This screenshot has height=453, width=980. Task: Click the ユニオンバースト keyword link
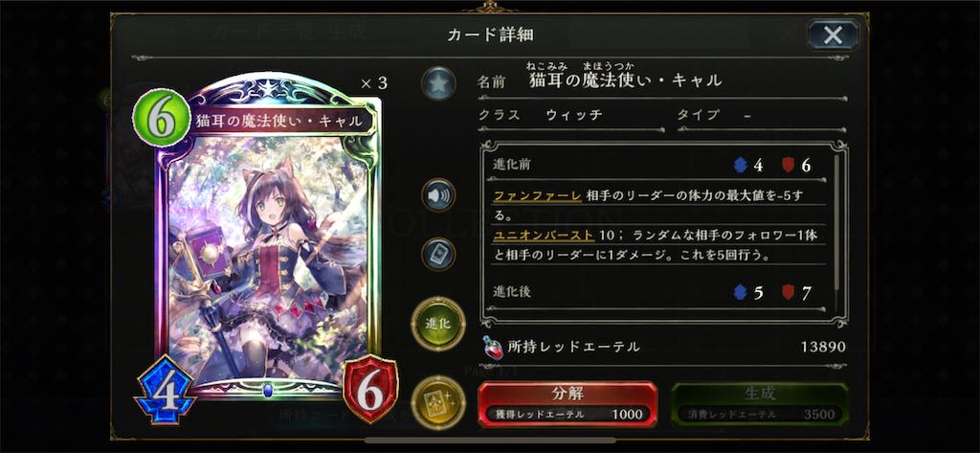[x=544, y=236]
